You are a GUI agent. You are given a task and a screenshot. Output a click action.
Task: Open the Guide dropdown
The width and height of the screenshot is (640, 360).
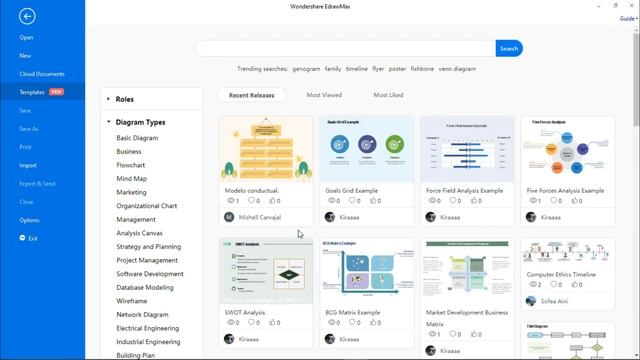(x=628, y=19)
